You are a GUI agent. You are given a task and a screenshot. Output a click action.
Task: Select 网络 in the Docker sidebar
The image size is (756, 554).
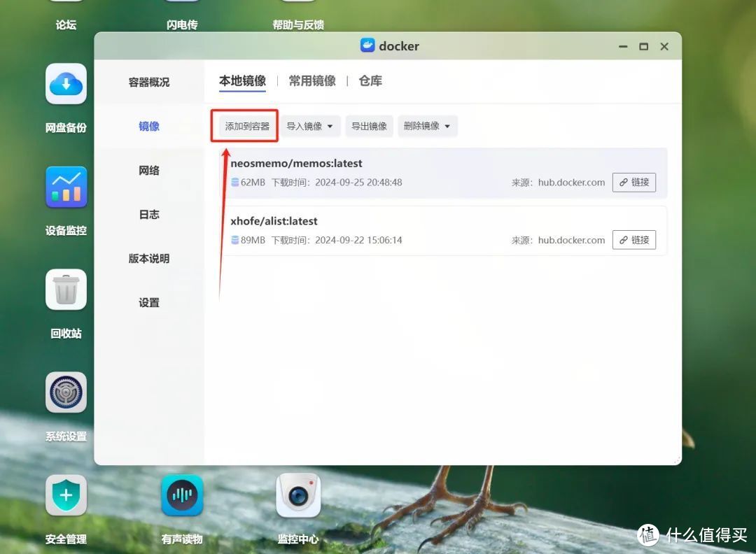tap(148, 170)
